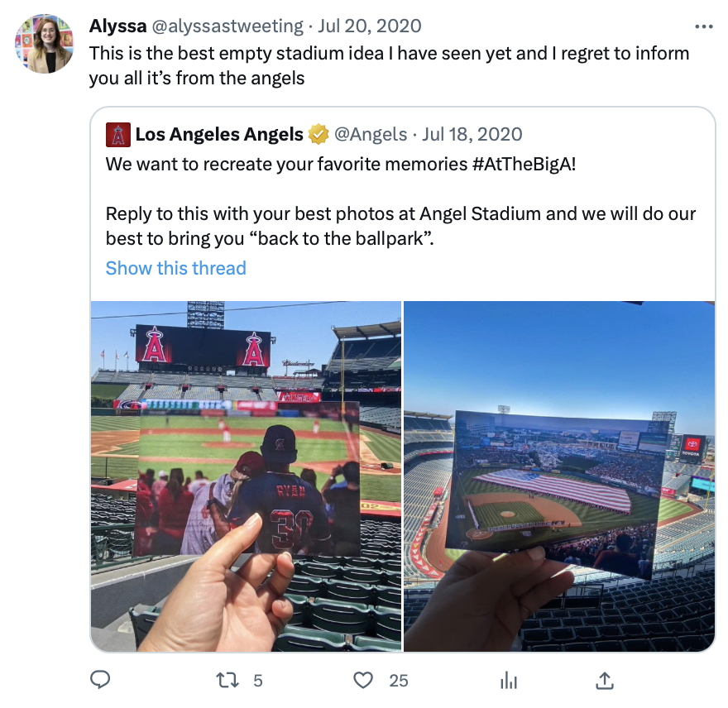
Task: Open right photo with flag on field
Action: (559, 476)
